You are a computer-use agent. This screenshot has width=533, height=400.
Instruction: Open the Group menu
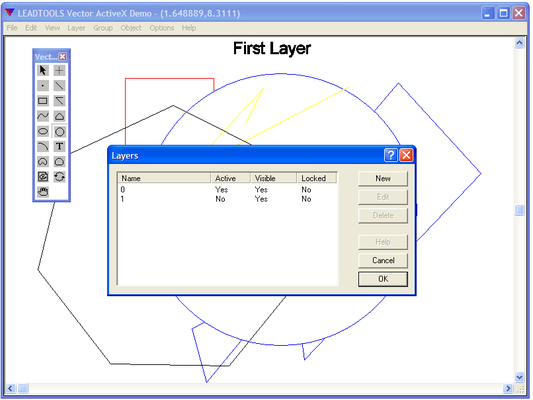(103, 28)
